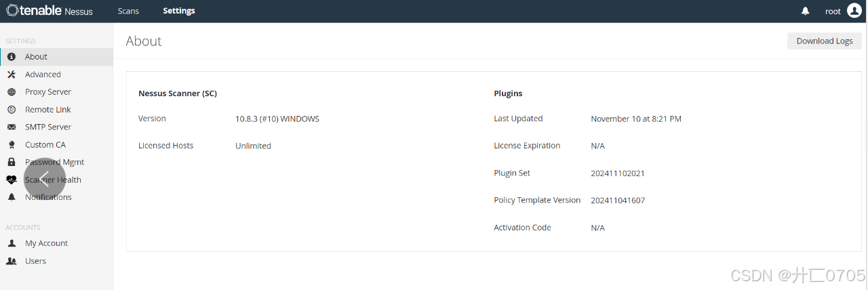868x290 pixels.
Task: Click the Activation Code label
Action: pos(522,228)
